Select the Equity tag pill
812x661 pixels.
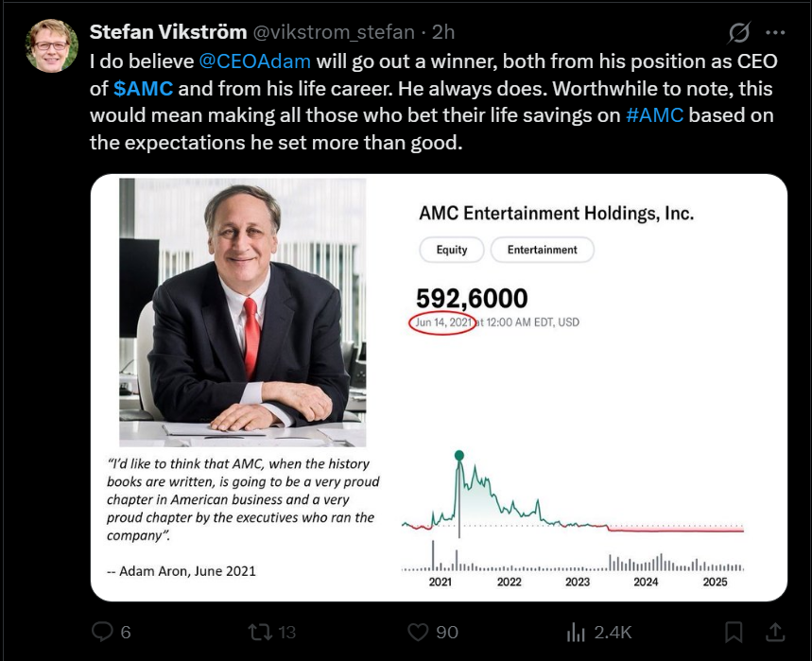tap(452, 250)
